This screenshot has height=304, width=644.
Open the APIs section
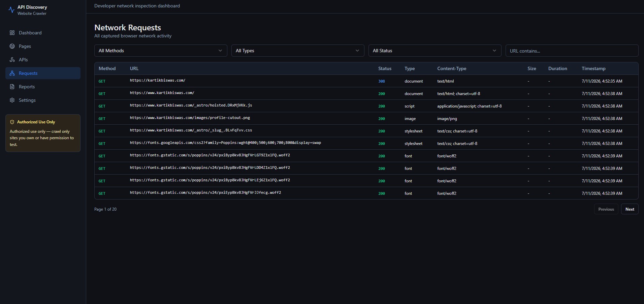click(43, 60)
